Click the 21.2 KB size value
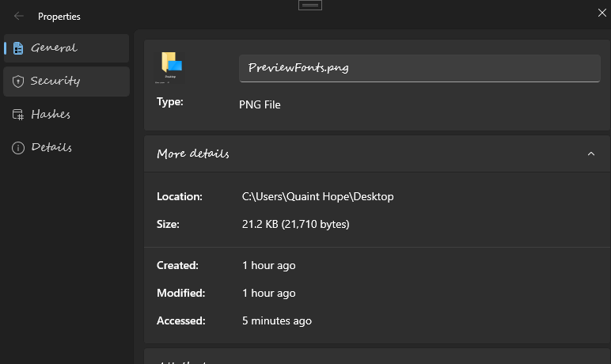 [x=295, y=224]
